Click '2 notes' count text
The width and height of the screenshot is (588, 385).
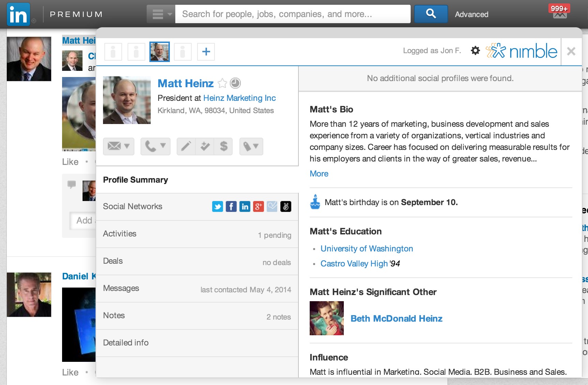click(279, 317)
